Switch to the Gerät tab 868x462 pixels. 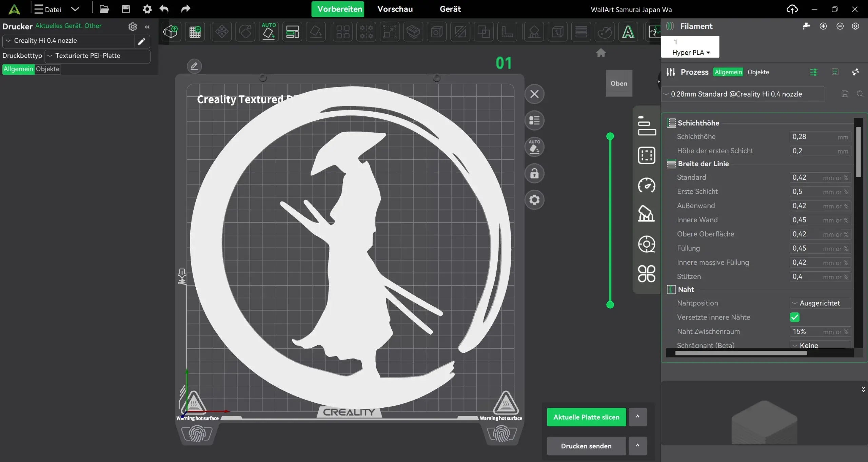point(450,9)
